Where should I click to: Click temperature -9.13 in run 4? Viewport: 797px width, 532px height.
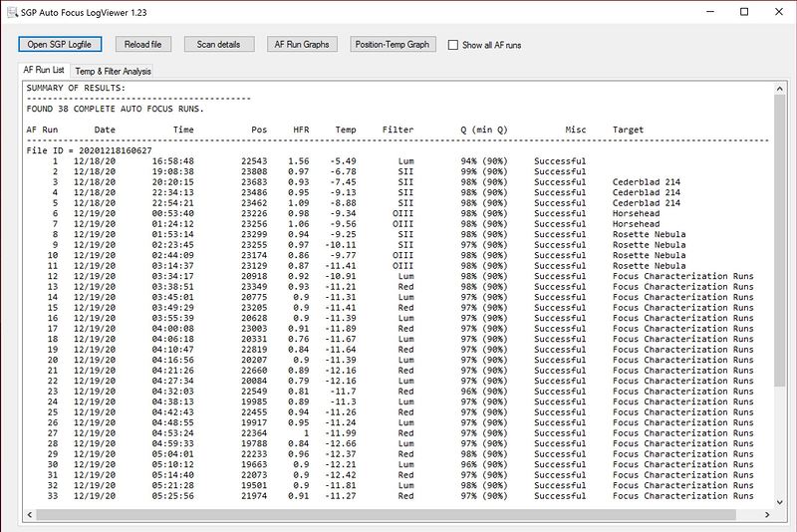click(x=343, y=192)
